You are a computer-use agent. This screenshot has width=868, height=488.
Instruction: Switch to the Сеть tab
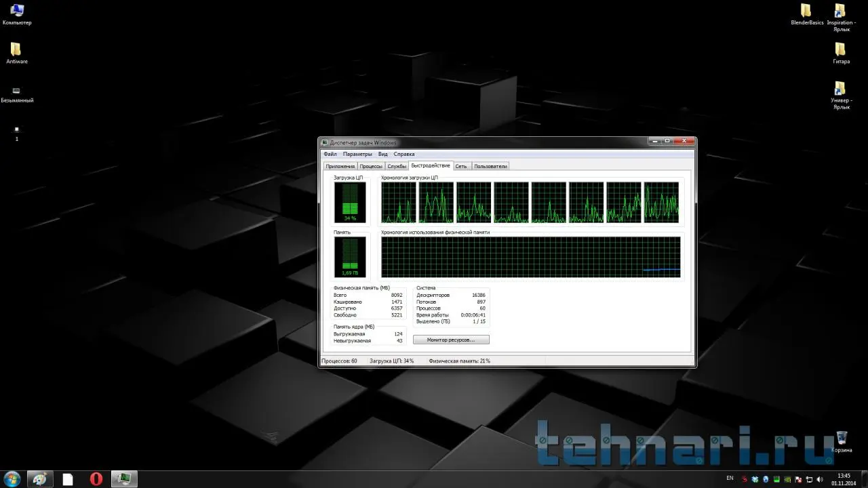pyautogui.click(x=461, y=166)
